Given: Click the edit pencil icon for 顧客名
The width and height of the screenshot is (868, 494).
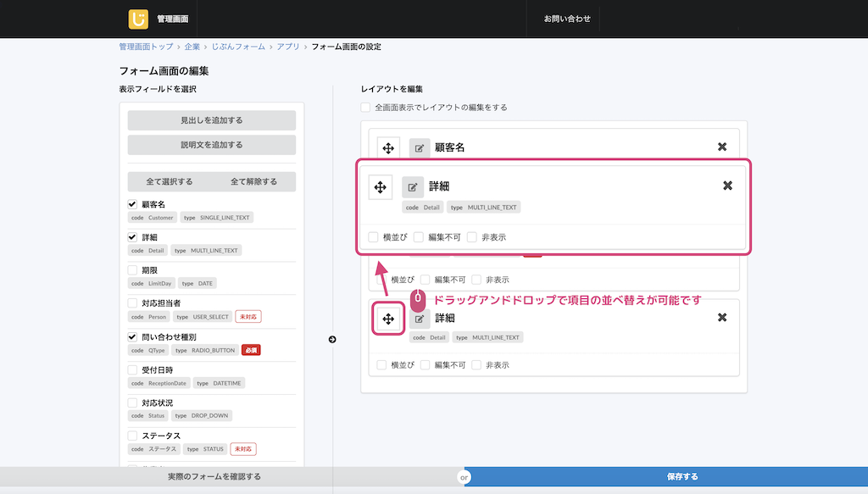Looking at the screenshot, I should pyautogui.click(x=420, y=148).
